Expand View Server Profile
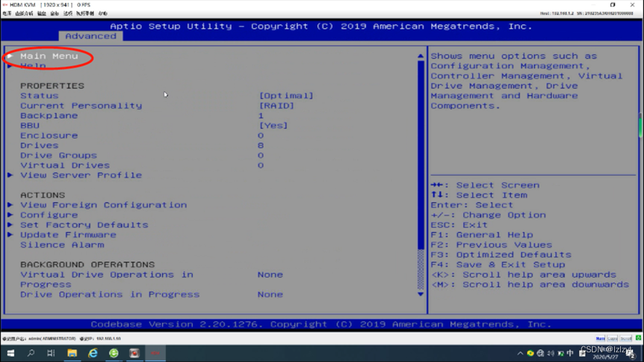The image size is (644, 362). (x=81, y=176)
